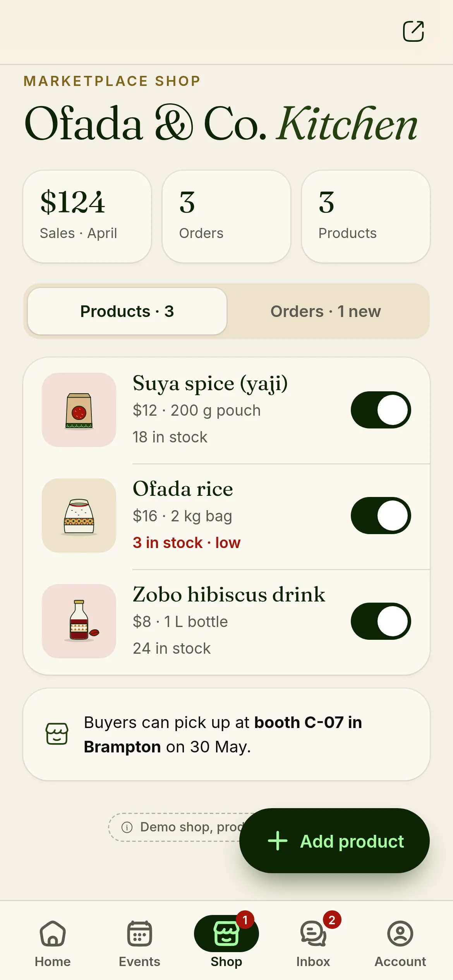Open the $124 Sales April card

[87, 216]
